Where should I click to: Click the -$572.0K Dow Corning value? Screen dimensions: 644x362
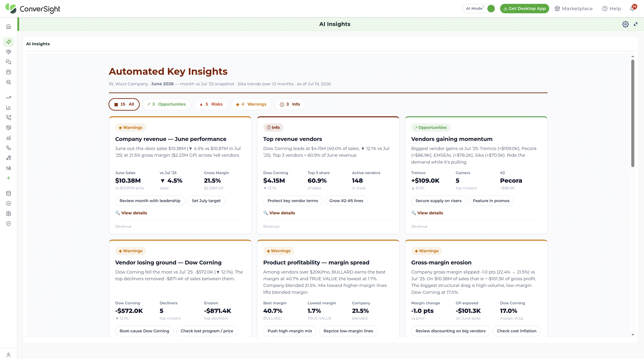(x=129, y=311)
